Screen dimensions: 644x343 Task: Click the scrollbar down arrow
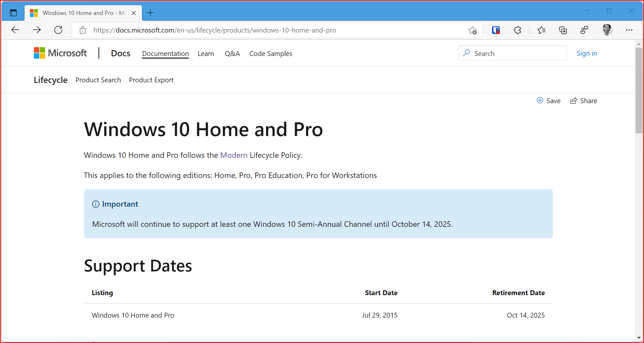639,338
